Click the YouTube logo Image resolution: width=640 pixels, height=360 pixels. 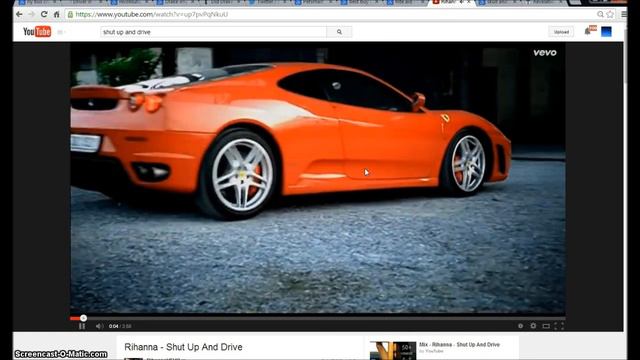click(37, 31)
